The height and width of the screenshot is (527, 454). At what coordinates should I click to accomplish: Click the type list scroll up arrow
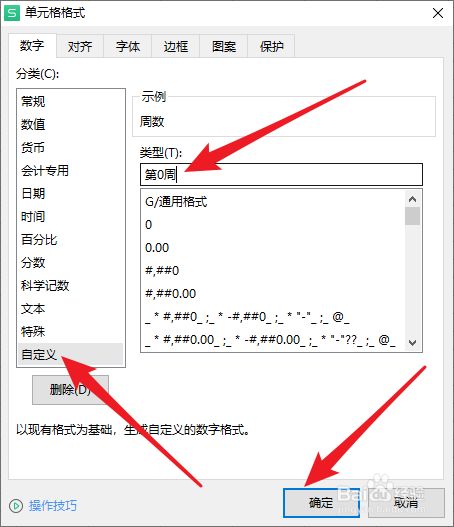coord(413,199)
